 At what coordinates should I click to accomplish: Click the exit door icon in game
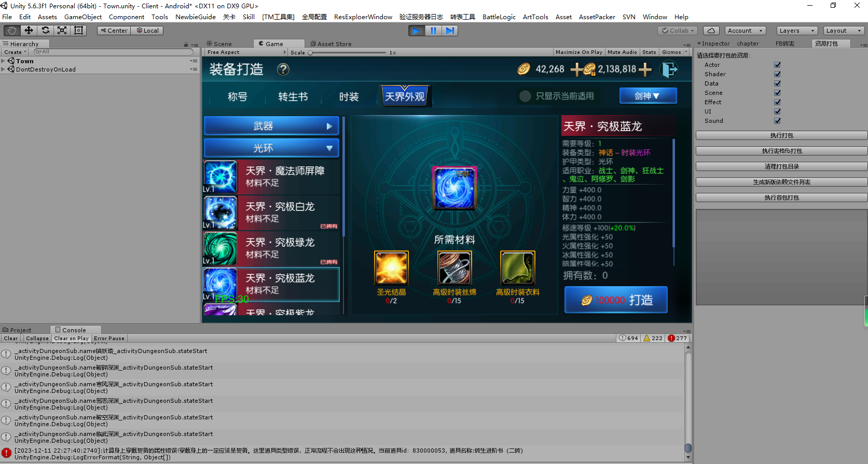pyautogui.click(x=669, y=69)
